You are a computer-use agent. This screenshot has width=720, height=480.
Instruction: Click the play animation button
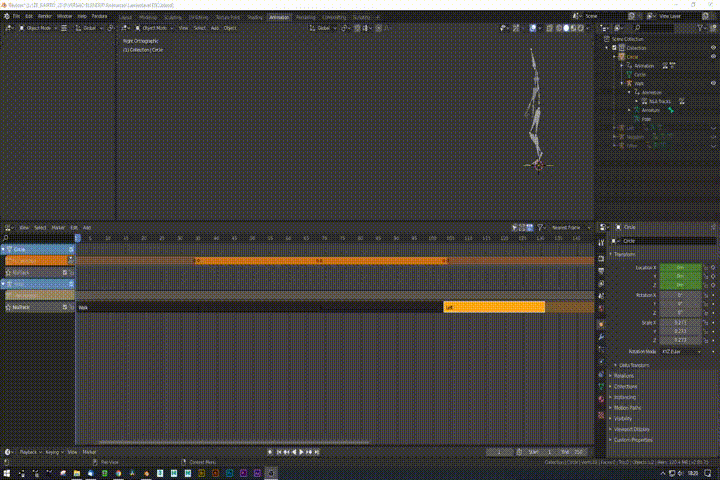pyautogui.click(x=301, y=452)
